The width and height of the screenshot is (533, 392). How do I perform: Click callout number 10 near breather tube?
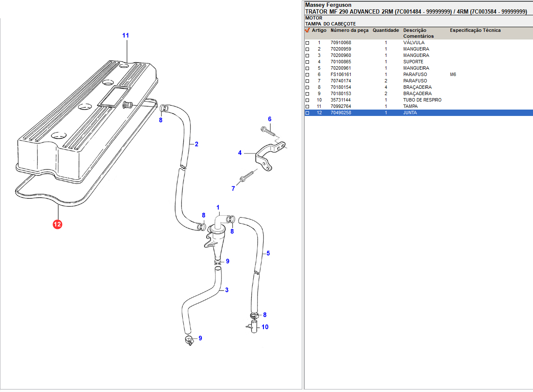pos(265,327)
